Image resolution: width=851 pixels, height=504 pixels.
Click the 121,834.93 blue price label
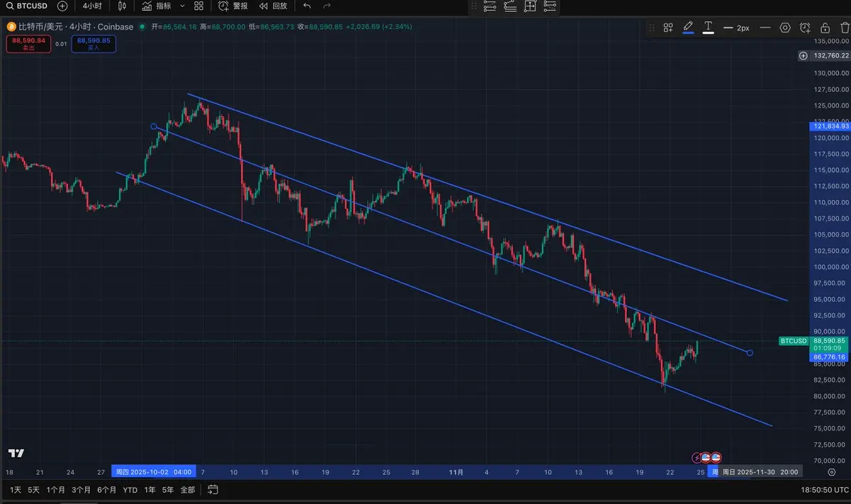coord(830,126)
